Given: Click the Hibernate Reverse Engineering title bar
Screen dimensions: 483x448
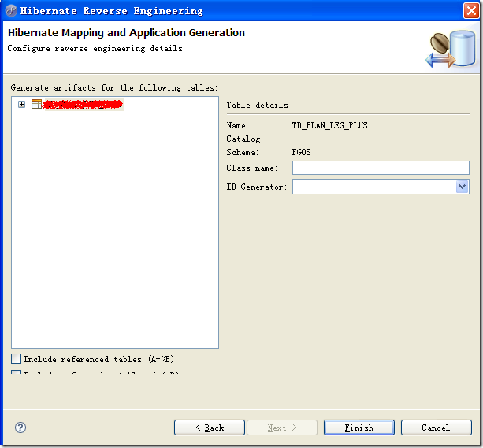Looking at the screenshot, I should pos(236,10).
